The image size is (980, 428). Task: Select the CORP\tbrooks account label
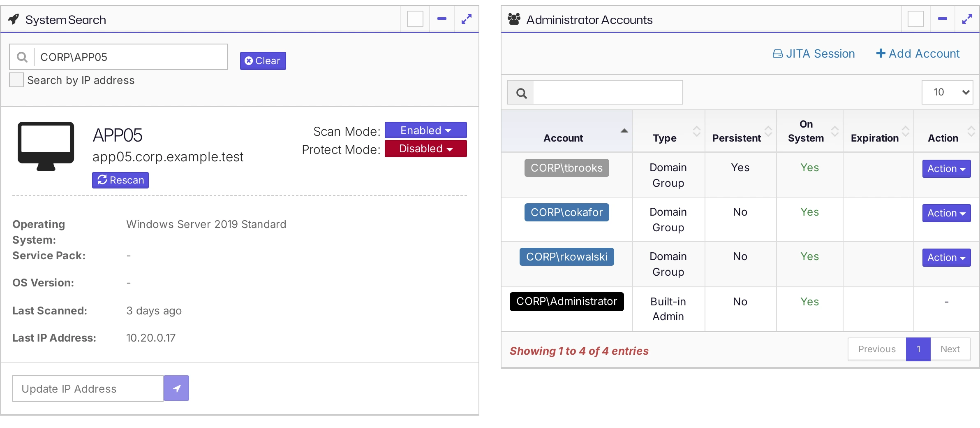pyautogui.click(x=567, y=168)
